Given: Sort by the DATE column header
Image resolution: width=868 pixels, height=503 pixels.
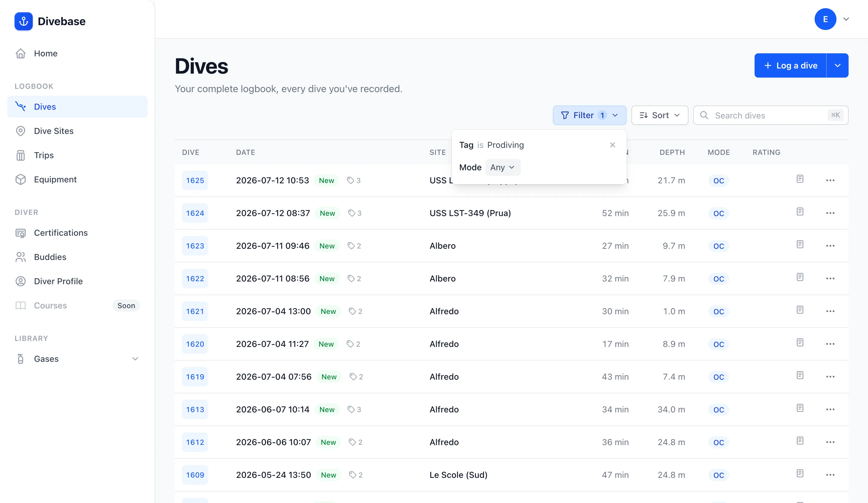Looking at the screenshot, I should point(245,152).
